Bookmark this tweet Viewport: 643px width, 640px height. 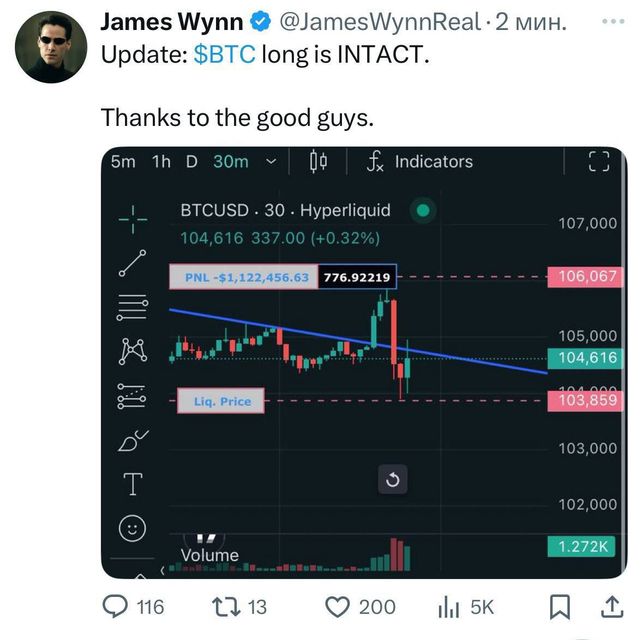560,607
